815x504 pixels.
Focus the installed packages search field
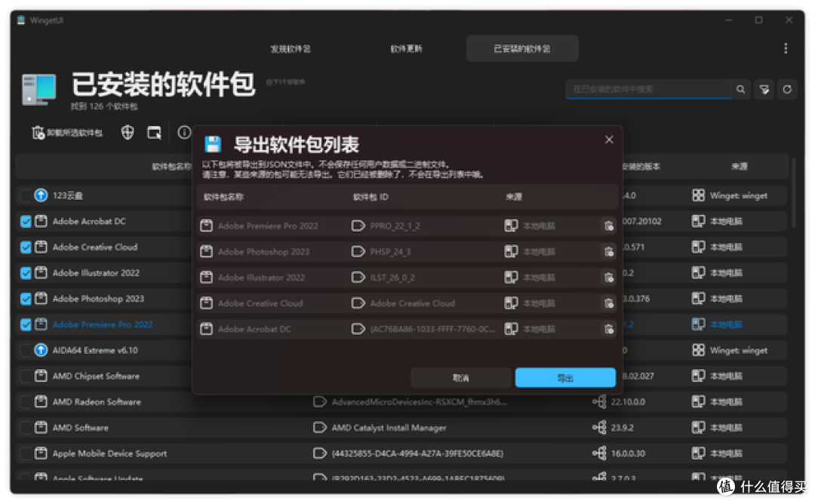coord(649,89)
